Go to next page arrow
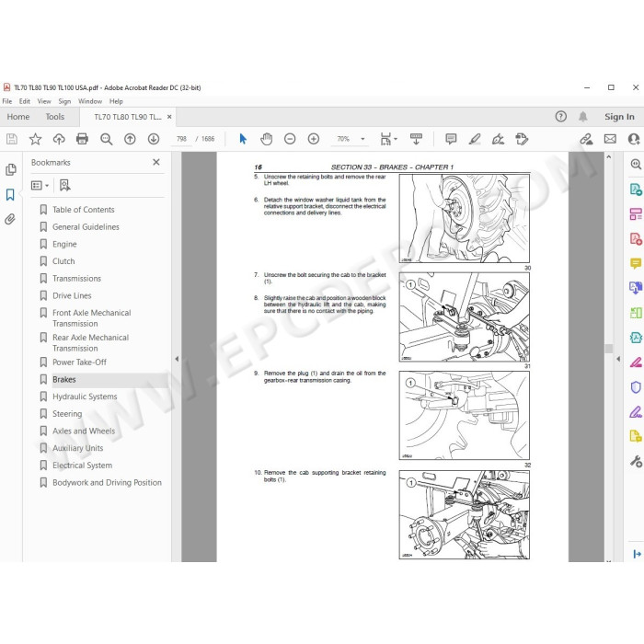644x644 pixels. click(x=154, y=139)
